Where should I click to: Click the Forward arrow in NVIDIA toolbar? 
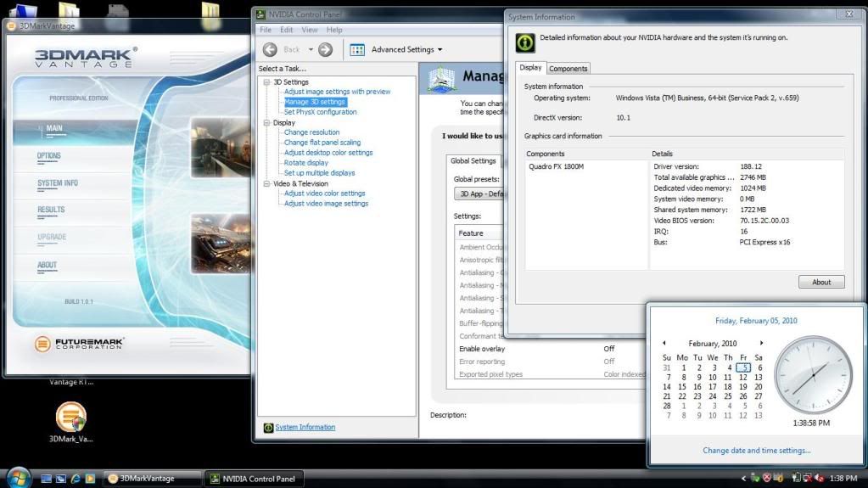pos(326,50)
